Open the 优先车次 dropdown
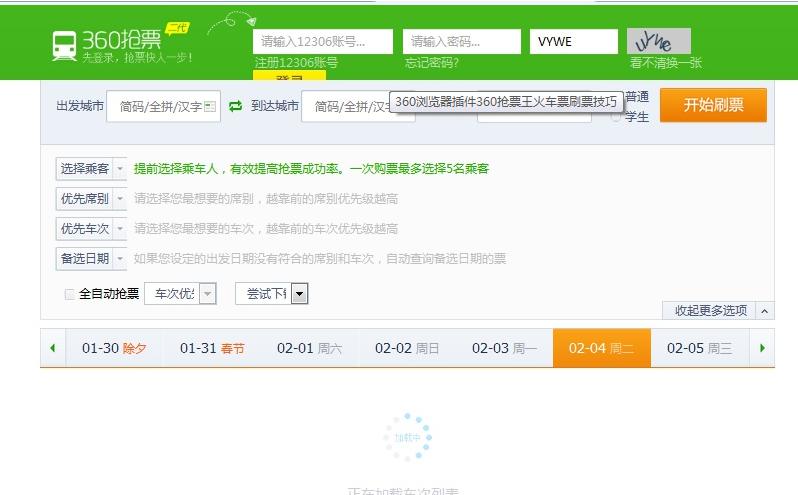The image size is (798, 495). coord(120,229)
